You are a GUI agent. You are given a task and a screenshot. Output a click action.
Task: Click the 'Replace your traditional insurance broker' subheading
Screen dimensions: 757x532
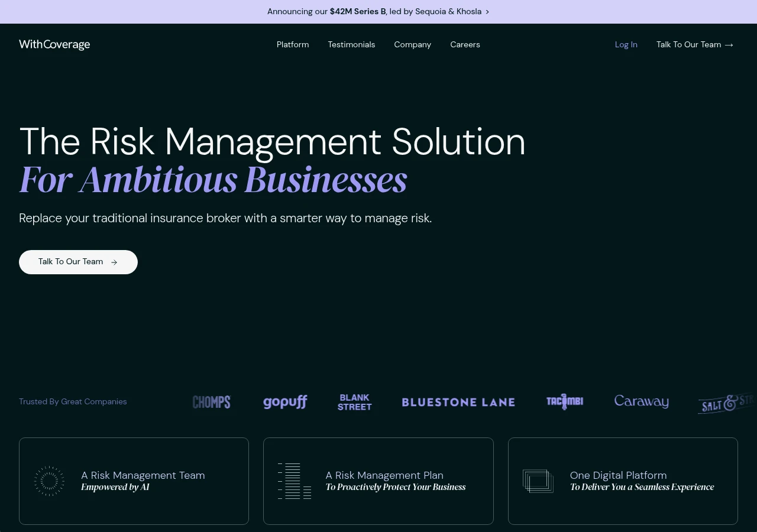pyautogui.click(x=225, y=218)
